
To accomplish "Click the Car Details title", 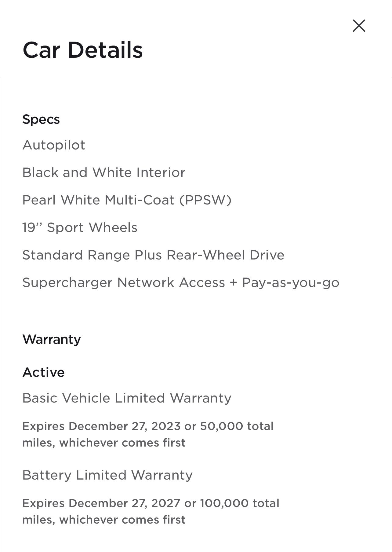I will (82, 50).
